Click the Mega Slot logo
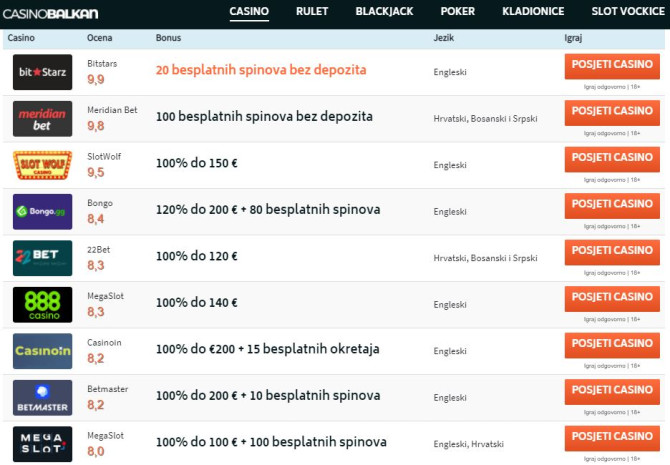This screenshot has height=465, width=670. click(x=42, y=444)
